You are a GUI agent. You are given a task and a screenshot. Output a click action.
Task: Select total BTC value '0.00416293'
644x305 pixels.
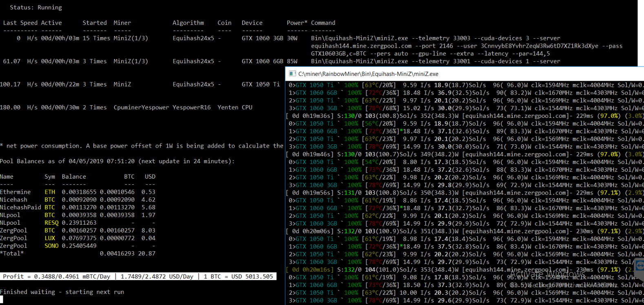(117, 254)
